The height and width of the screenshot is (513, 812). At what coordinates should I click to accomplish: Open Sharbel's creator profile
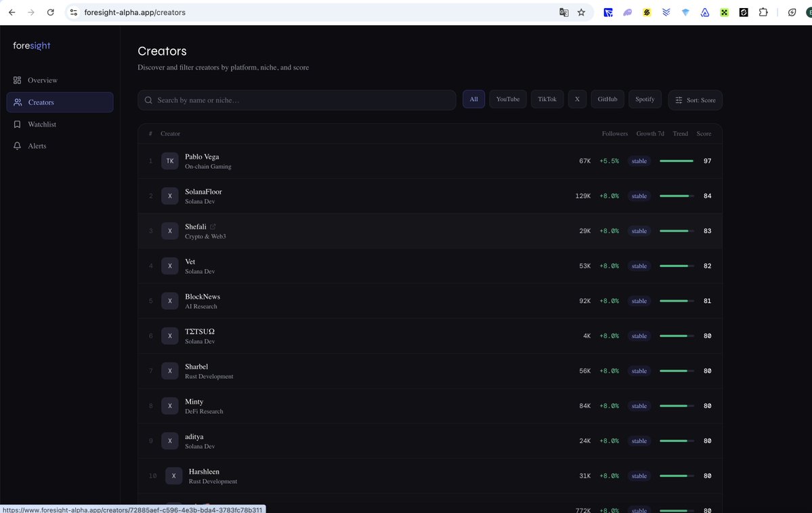[x=430, y=371]
